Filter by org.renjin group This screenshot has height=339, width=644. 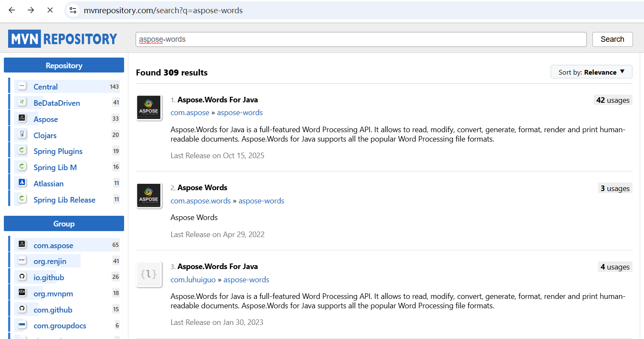[x=50, y=261]
